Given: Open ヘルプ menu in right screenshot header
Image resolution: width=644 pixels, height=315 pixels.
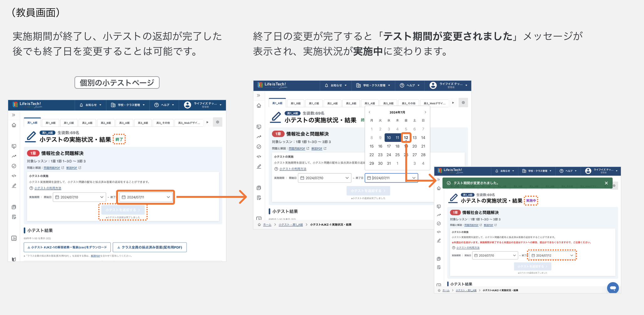Looking at the screenshot, I should [x=568, y=171].
